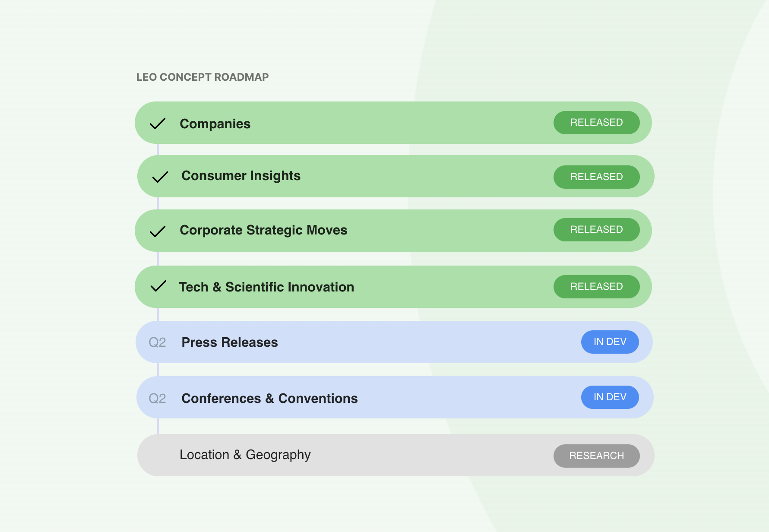Viewport: 769px width, 532px height.
Task: Select the Corporate Strategic Moves title
Action: pyautogui.click(x=263, y=230)
